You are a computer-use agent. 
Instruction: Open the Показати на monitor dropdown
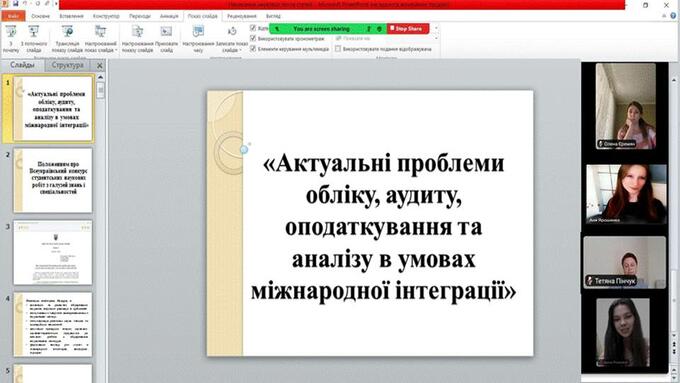point(436,39)
